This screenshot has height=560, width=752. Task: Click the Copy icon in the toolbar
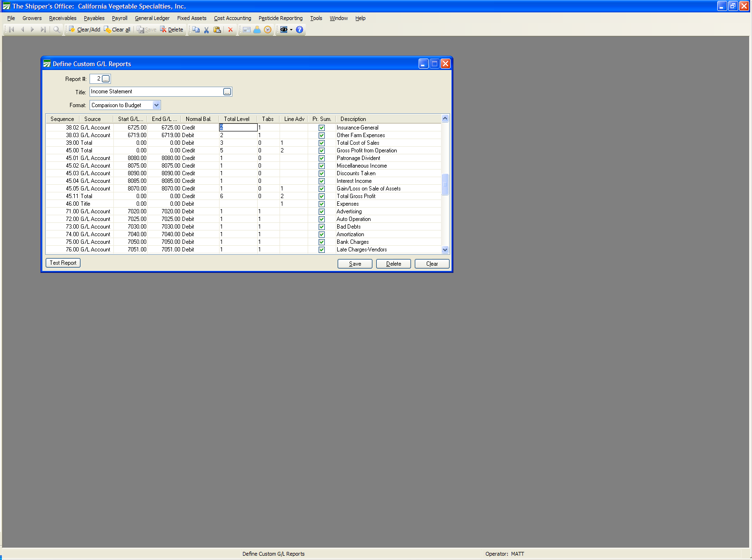coord(196,30)
